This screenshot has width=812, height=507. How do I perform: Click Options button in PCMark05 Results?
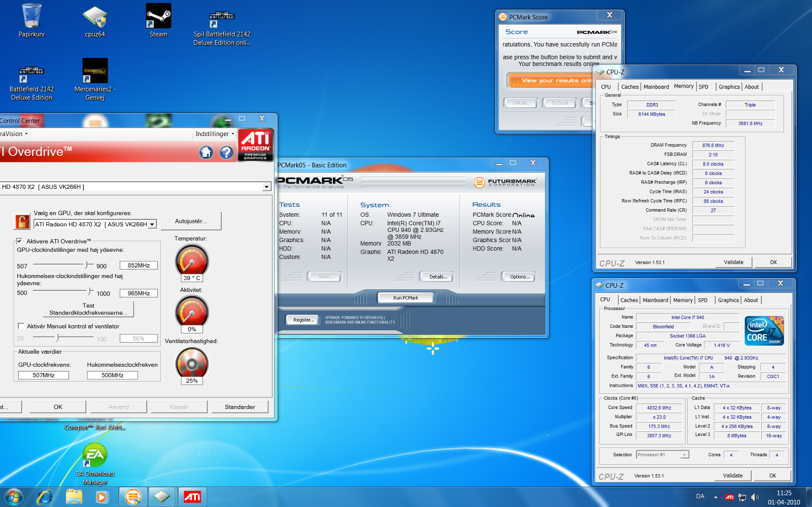(520, 277)
